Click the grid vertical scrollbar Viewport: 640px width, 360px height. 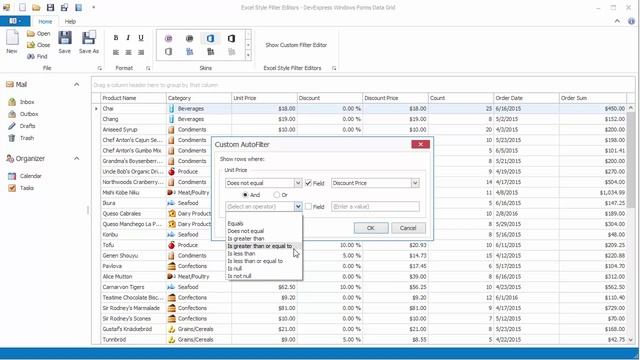coord(631,224)
